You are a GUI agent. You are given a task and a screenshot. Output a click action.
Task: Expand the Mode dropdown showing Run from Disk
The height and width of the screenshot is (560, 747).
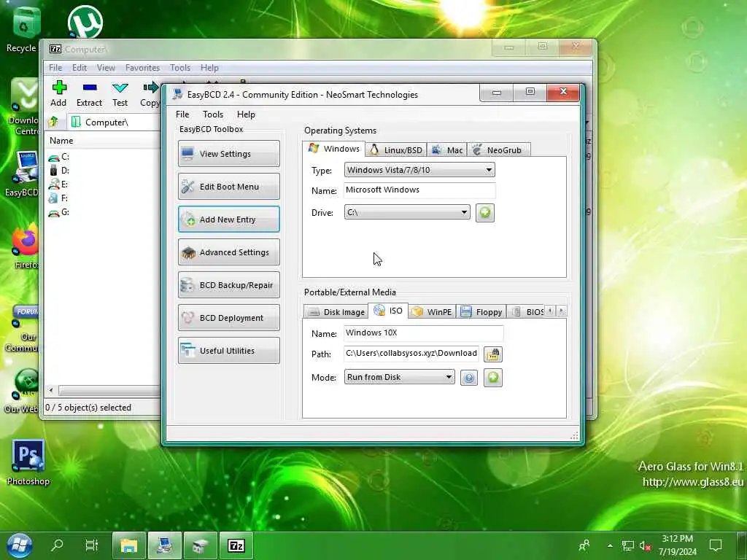point(399,377)
